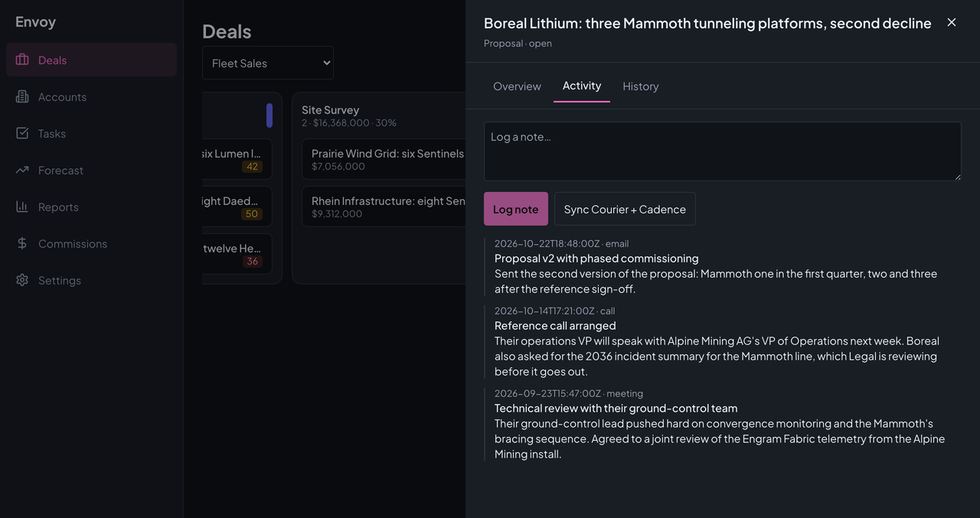The width and height of the screenshot is (980, 518).
Task: Click 'Technical review with their ground-control team' title
Action: [616, 408]
